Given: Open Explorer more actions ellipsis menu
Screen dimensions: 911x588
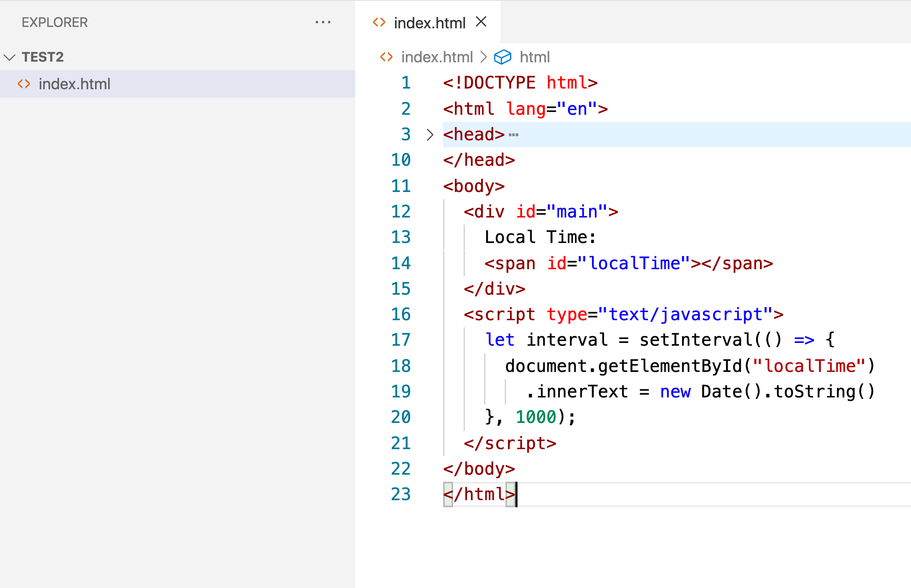Looking at the screenshot, I should (x=323, y=22).
